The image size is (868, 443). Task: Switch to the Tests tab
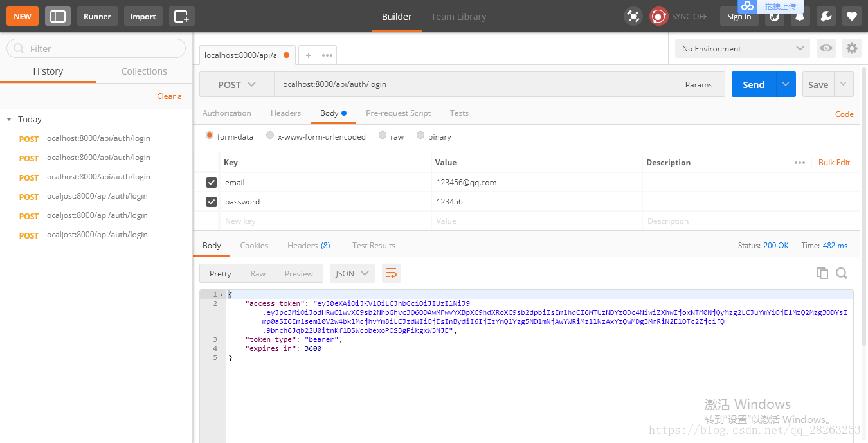pos(459,113)
